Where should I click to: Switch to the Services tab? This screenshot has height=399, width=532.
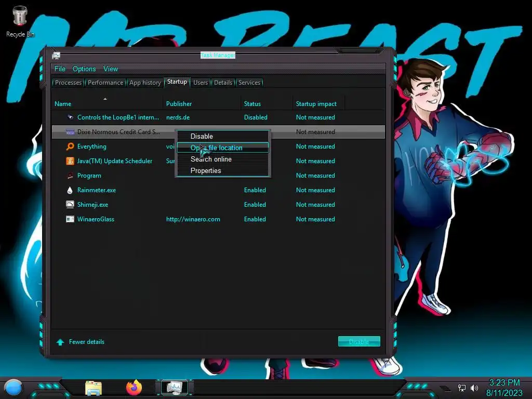click(249, 83)
